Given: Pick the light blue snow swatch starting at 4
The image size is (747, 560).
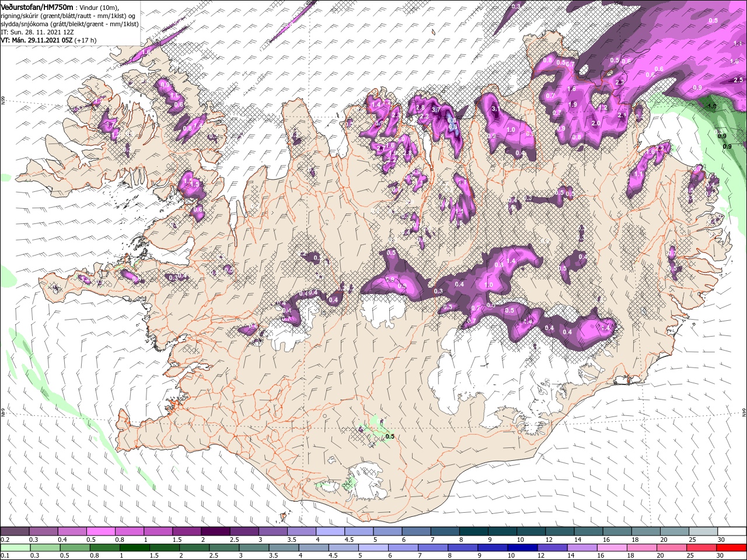Looking at the screenshot, I should 329,531.
